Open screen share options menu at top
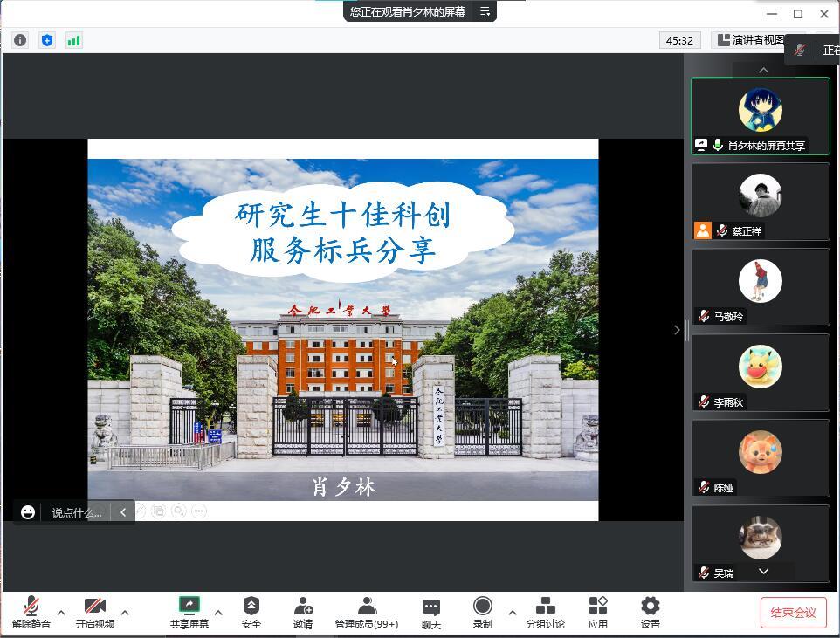This screenshot has height=638, width=840. 485,11
